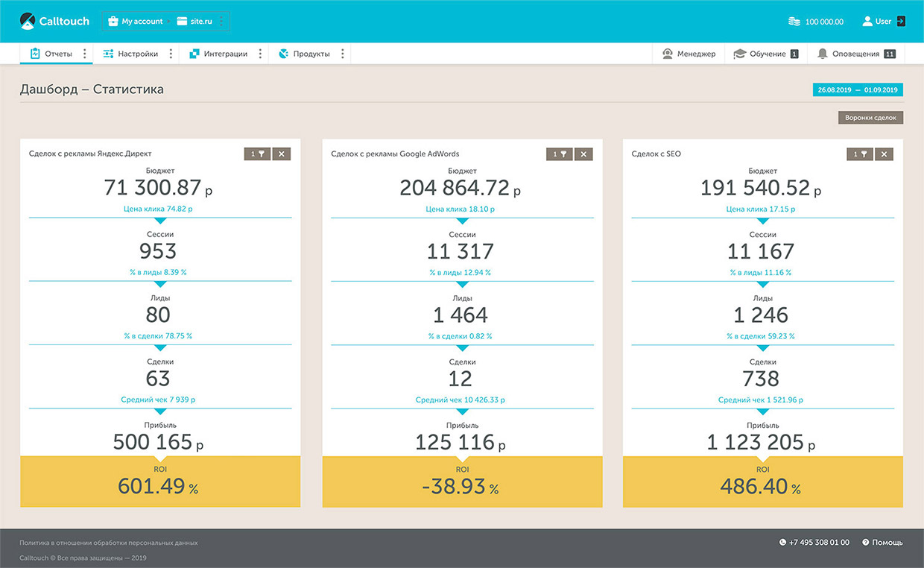Viewport: 924px width, 568px height.
Task: Click the Воронки сделок button
Action: point(870,117)
